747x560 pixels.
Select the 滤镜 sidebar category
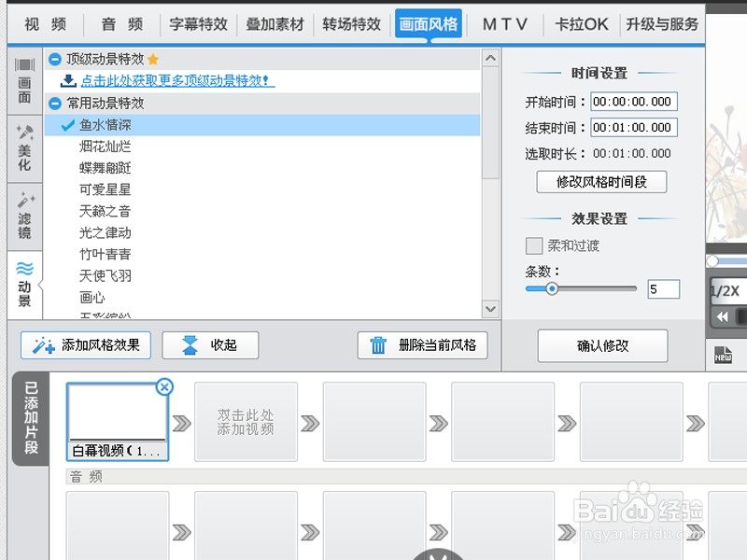click(x=25, y=217)
